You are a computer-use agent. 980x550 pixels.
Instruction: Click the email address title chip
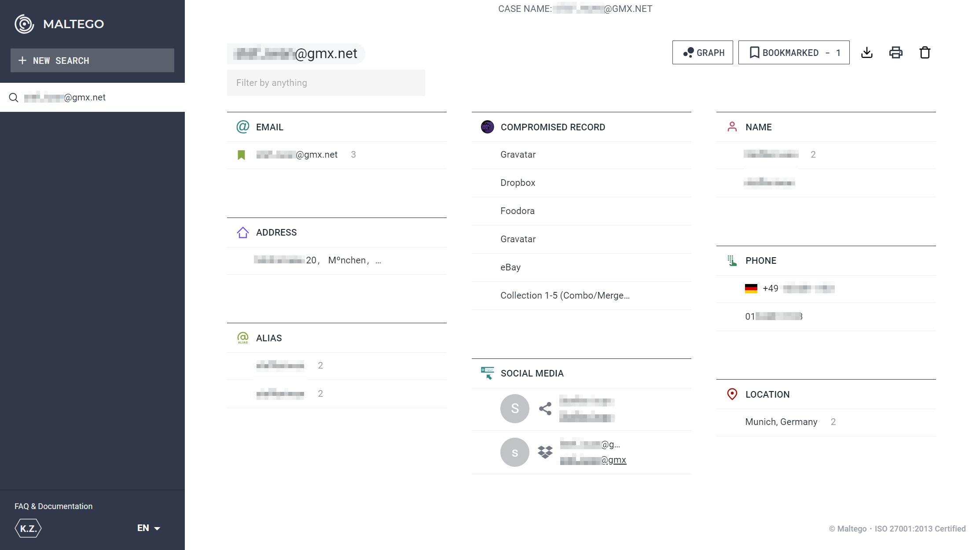click(296, 54)
